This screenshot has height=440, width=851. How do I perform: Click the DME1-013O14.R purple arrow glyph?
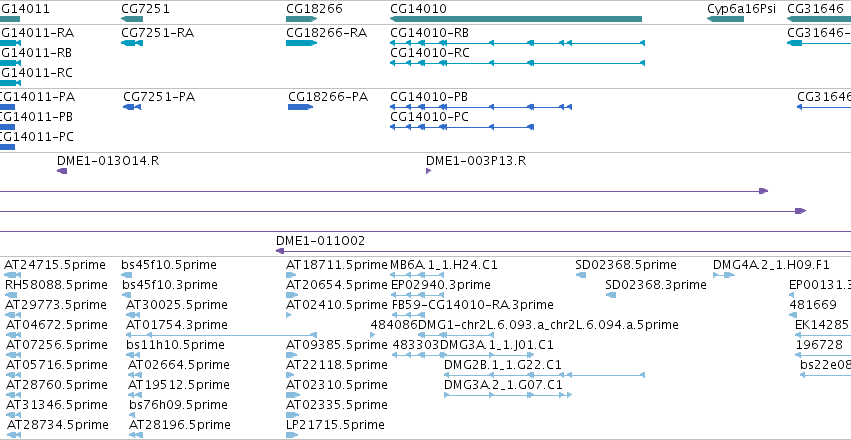62,171
